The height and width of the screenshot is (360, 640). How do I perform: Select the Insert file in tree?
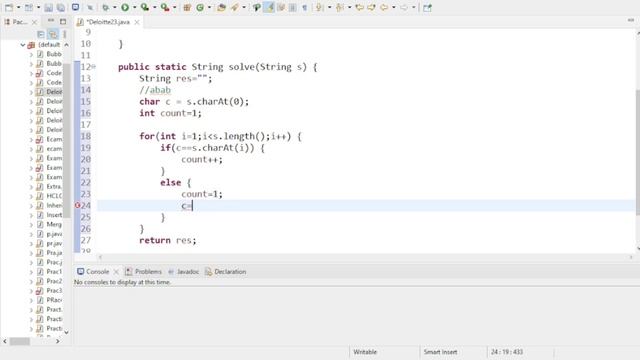(54, 215)
